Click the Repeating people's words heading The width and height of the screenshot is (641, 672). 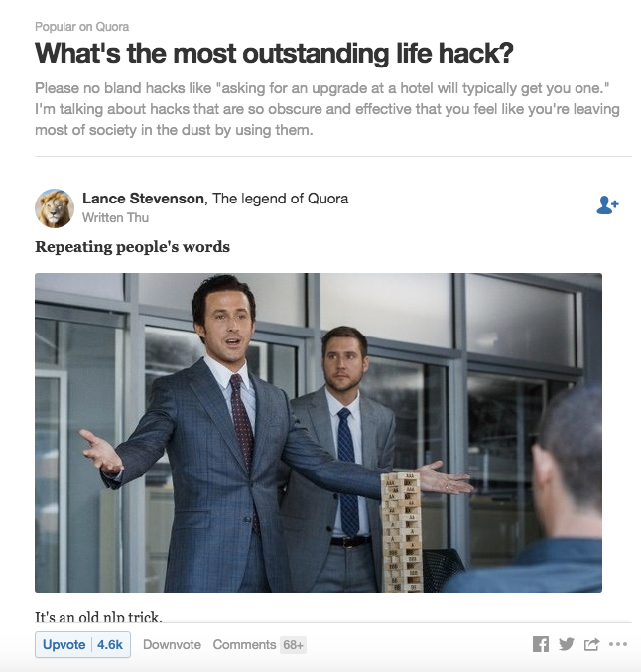[132, 247]
